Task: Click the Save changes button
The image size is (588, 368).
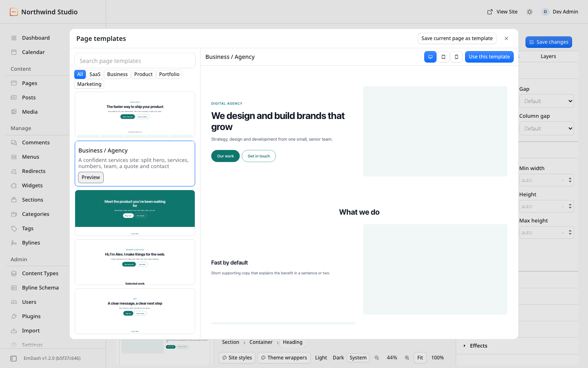Action: pos(549,42)
